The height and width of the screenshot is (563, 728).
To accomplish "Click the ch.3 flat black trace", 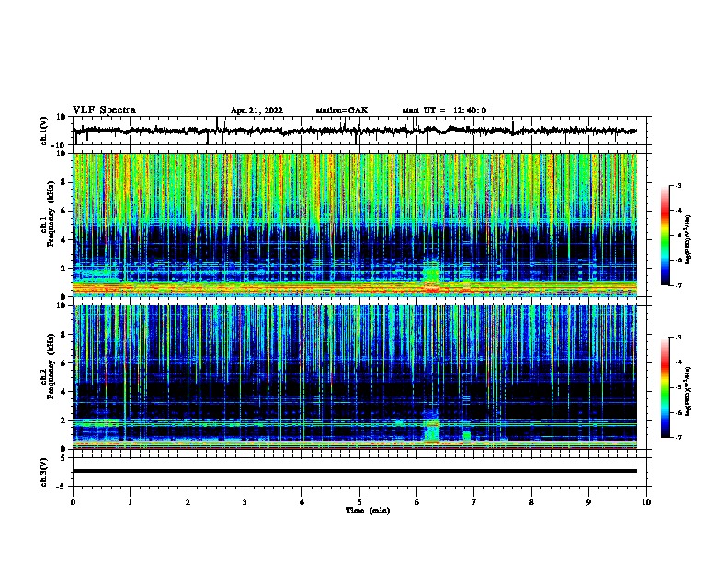I will coord(355,471).
